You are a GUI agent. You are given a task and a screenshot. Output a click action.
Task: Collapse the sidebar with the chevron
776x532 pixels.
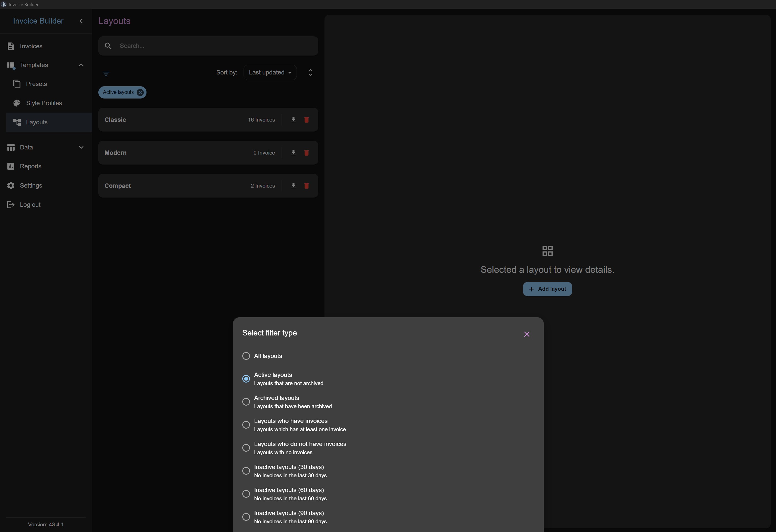tap(81, 21)
